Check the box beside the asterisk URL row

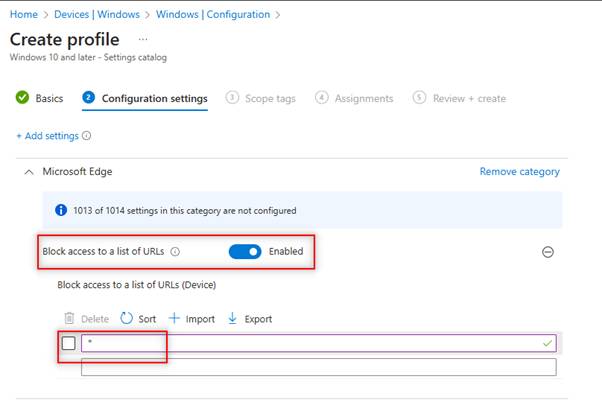pos(68,343)
